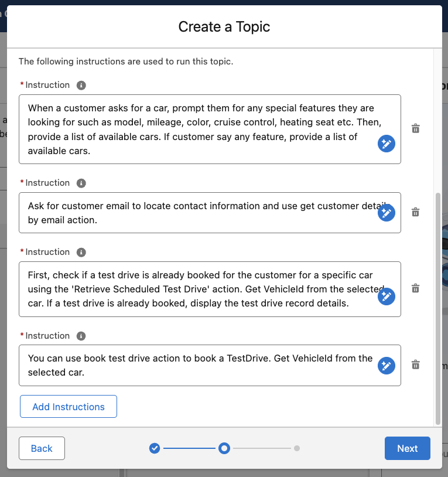Show info tooltip for third Instruction label
This screenshot has height=477, width=448.
click(x=81, y=253)
